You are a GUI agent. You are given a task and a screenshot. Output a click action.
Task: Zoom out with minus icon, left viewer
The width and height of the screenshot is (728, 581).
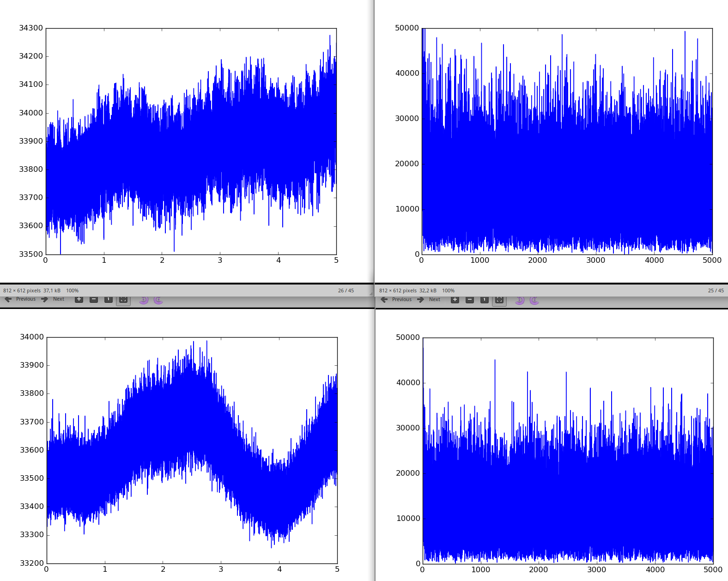coord(94,299)
